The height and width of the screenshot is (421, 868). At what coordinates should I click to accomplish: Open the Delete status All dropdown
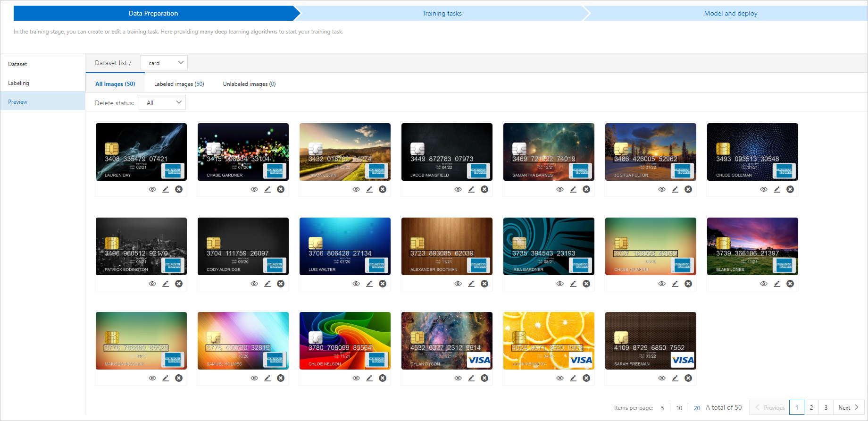click(162, 102)
